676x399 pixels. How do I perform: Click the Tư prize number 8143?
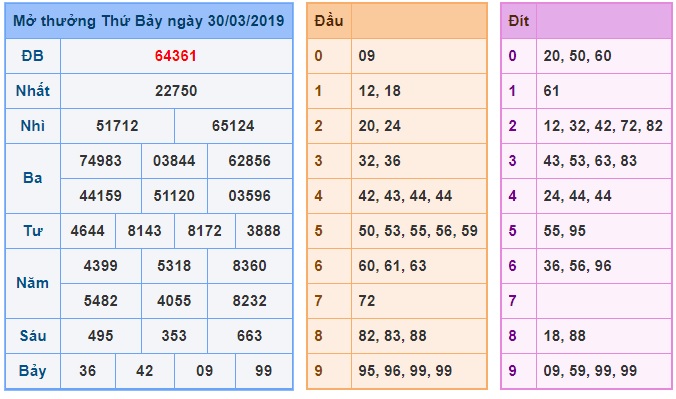click(144, 230)
